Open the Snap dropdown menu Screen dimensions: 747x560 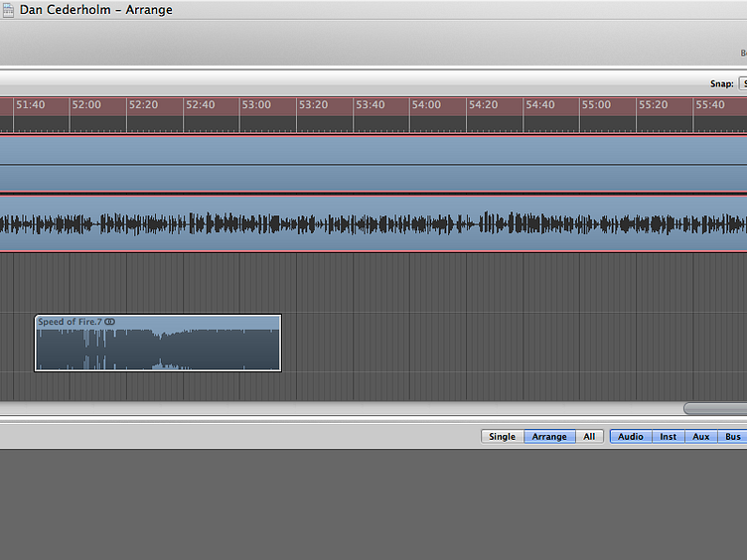click(x=741, y=83)
